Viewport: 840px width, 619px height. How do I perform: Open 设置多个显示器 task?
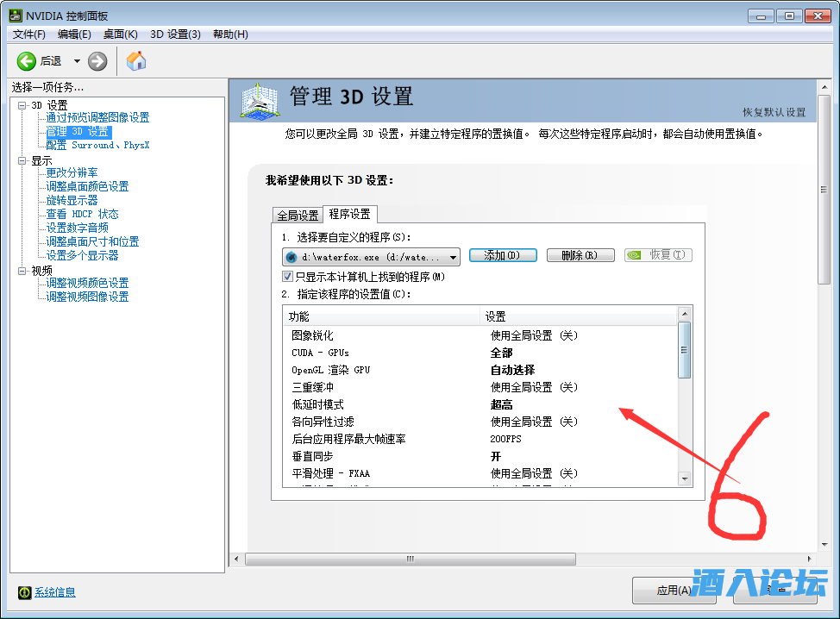coord(82,255)
